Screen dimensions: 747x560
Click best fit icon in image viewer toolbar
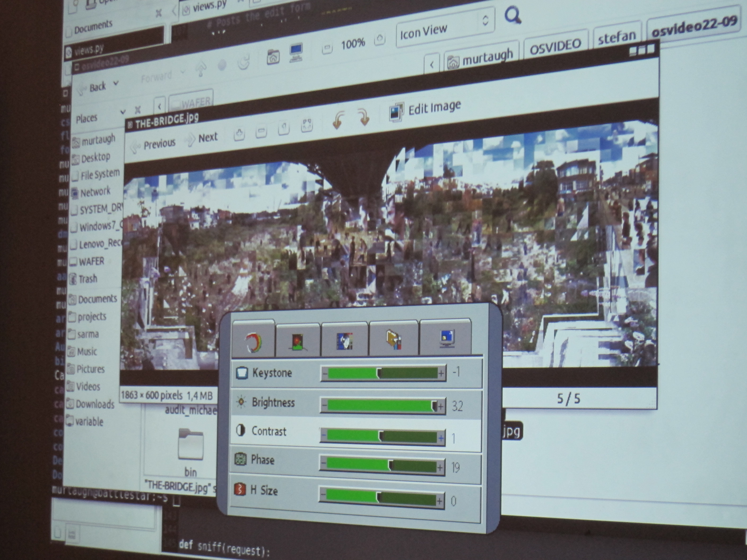click(307, 125)
